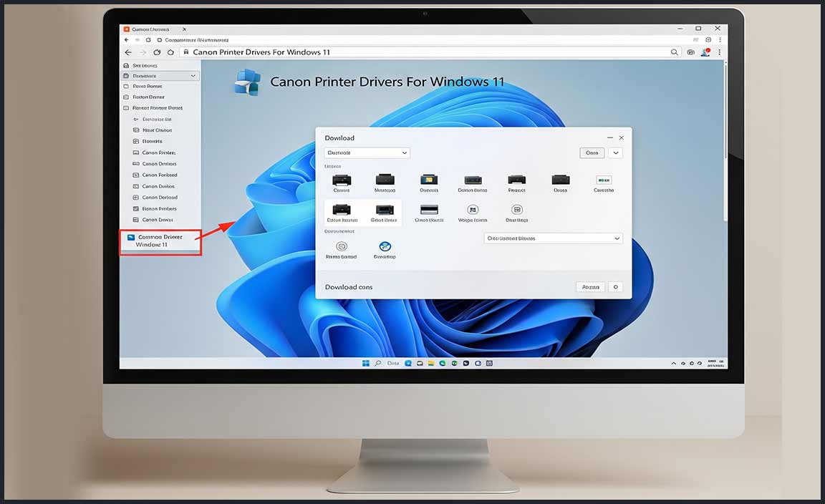Choose the flat scanner-style device icon
This screenshot has width=825, height=504.
pyautogui.click(x=429, y=210)
